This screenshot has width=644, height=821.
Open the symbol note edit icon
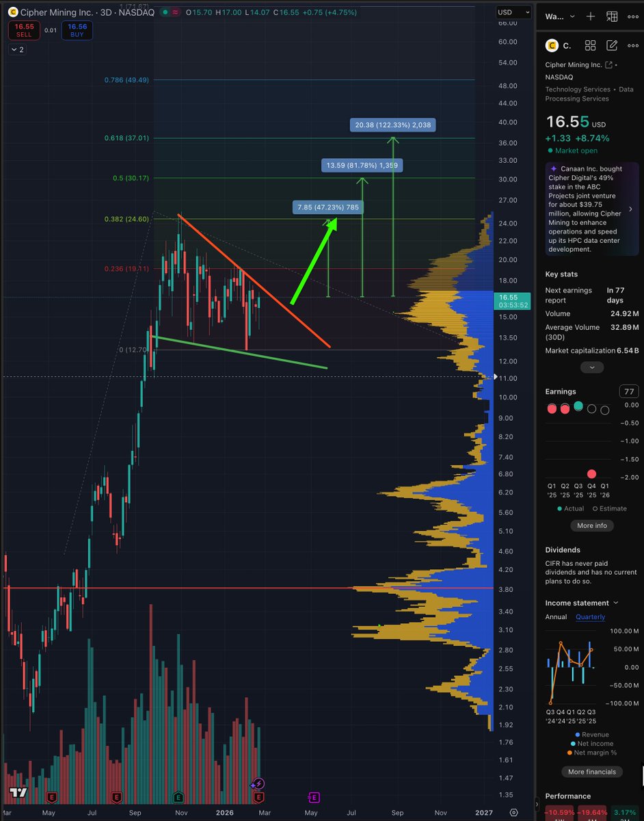[612, 45]
